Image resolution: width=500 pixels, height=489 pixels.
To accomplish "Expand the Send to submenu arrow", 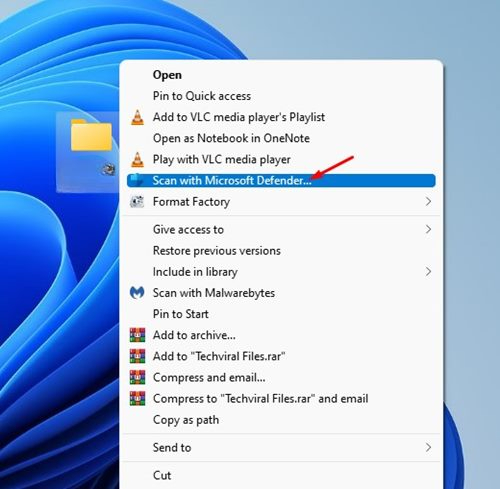I will 428,447.
